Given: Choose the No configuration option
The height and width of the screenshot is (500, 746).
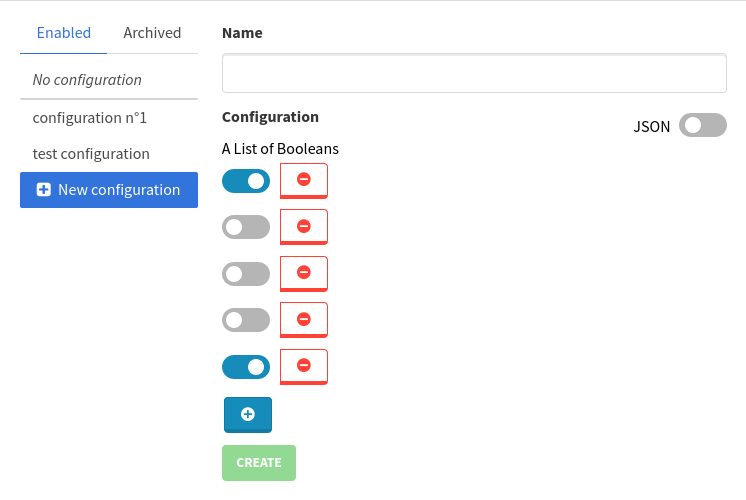Looking at the screenshot, I should (x=87, y=79).
